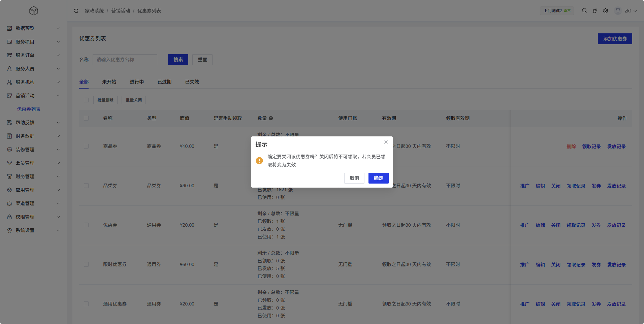644x324 pixels.
Task: Check the select-all checkbox in table header
Action: 86,118
